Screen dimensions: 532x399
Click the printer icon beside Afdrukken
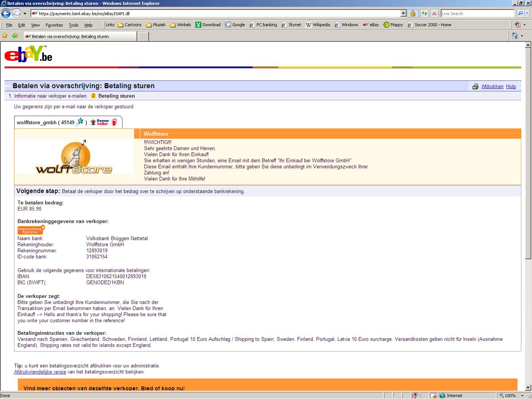pos(475,86)
